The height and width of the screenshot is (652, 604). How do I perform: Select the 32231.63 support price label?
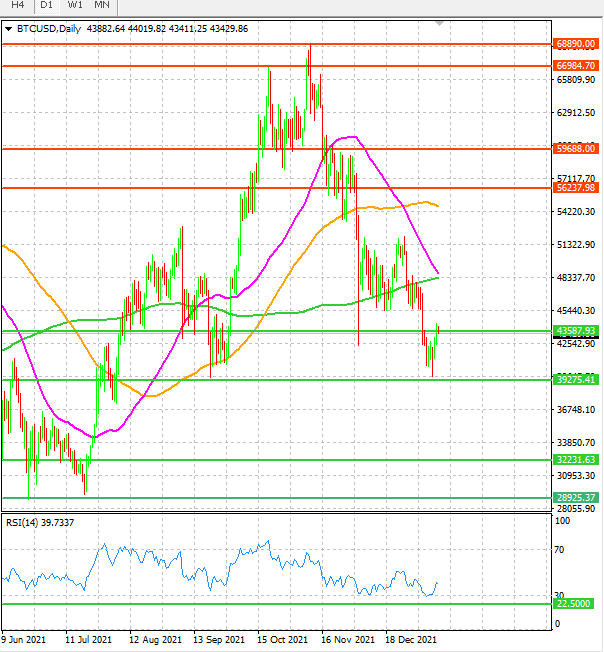576,459
